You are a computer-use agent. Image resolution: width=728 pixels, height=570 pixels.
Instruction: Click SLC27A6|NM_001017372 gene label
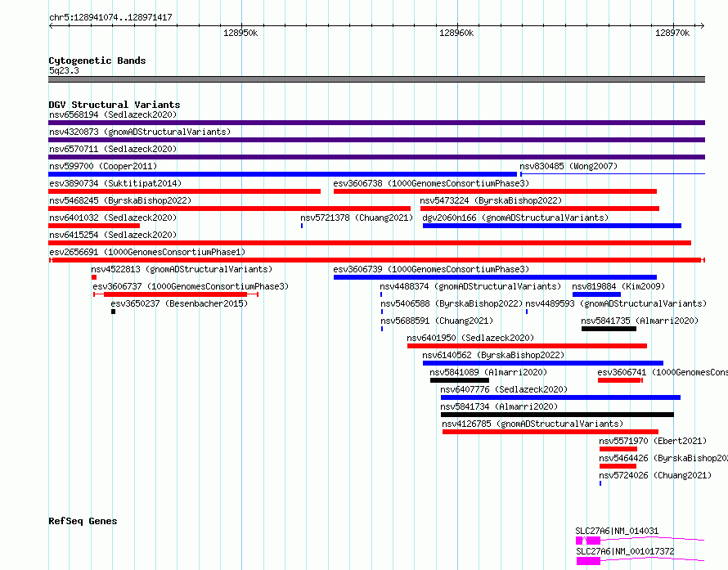(625, 551)
